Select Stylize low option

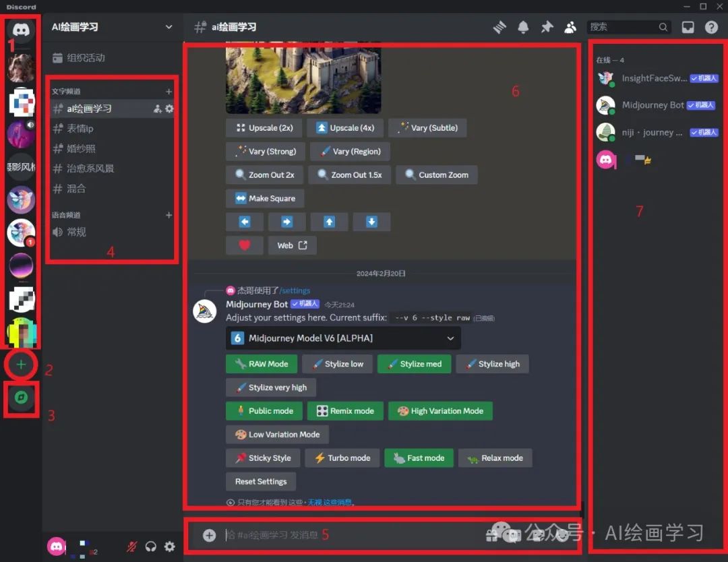tap(337, 364)
